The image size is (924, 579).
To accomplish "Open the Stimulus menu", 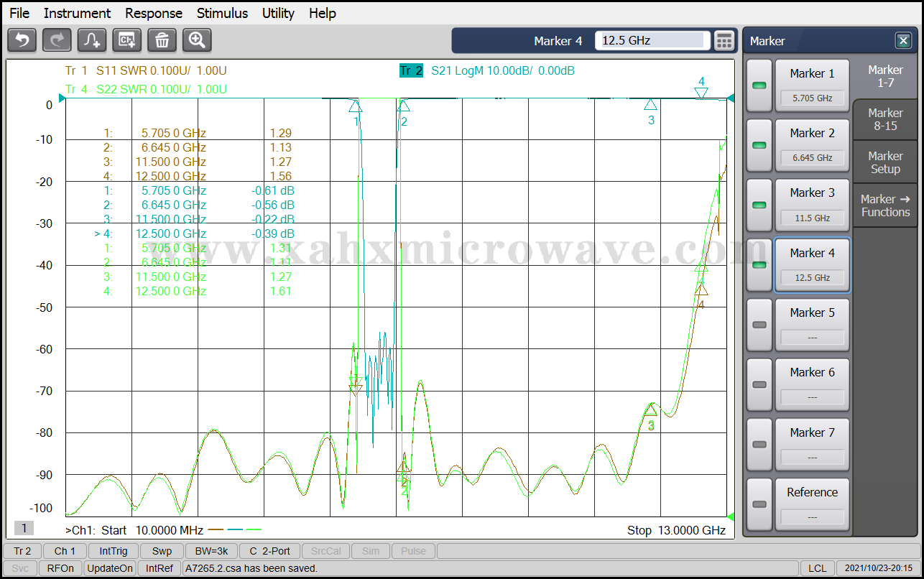I will click(222, 13).
